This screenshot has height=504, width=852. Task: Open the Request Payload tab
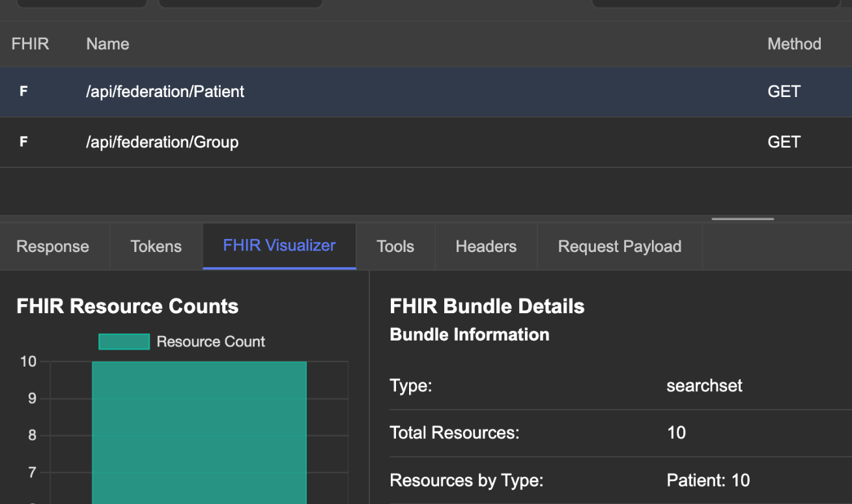pyautogui.click(x=619, y=246)
